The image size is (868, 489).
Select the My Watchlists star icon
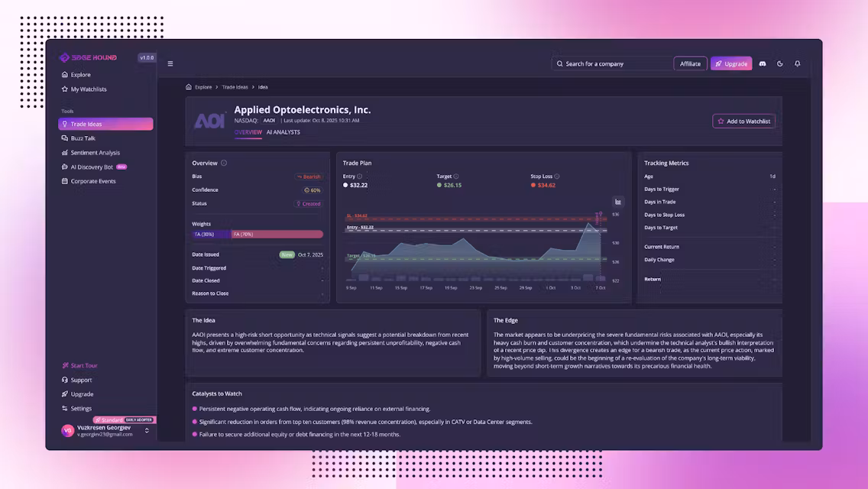(x=65, y=89)
